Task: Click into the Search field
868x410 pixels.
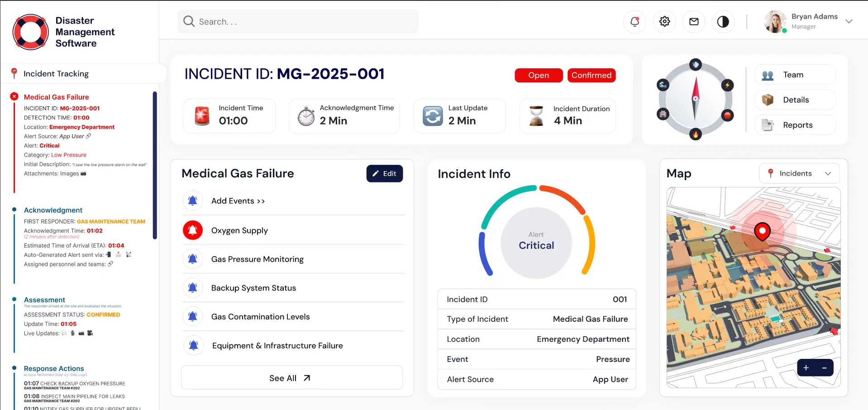Action: (298, 22)
